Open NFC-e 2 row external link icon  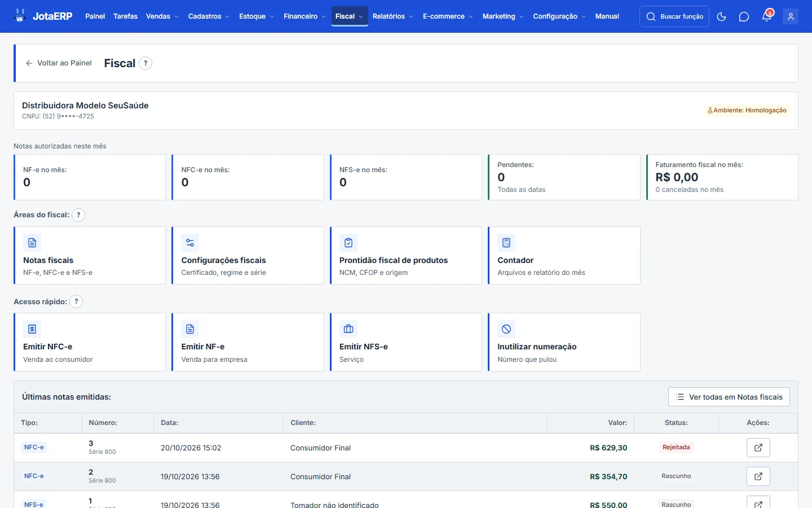click(x=758, y=476)
